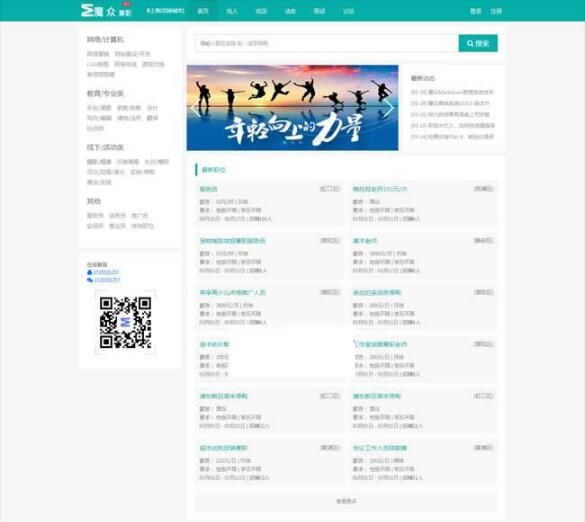The width and height of the screenshot is (585, 522).
Task: Open the job title starting with 工作室
Action: pos(380,344)
